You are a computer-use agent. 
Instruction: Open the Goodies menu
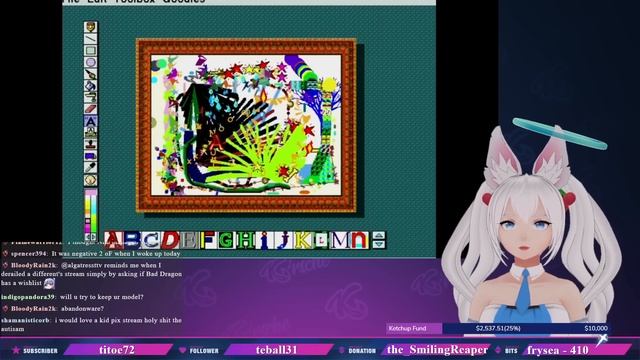(x=184, y=1)
